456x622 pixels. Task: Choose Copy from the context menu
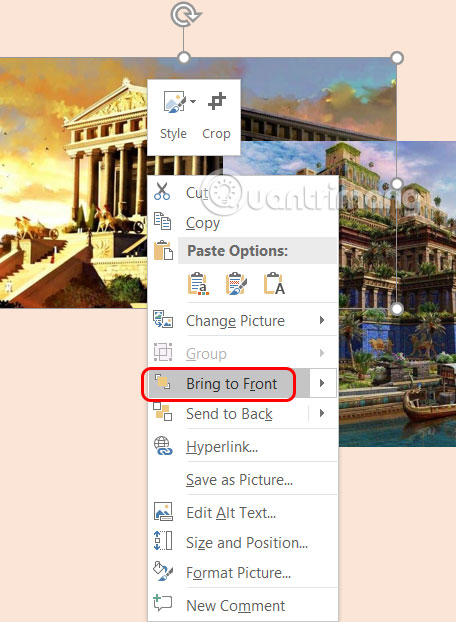203,223
